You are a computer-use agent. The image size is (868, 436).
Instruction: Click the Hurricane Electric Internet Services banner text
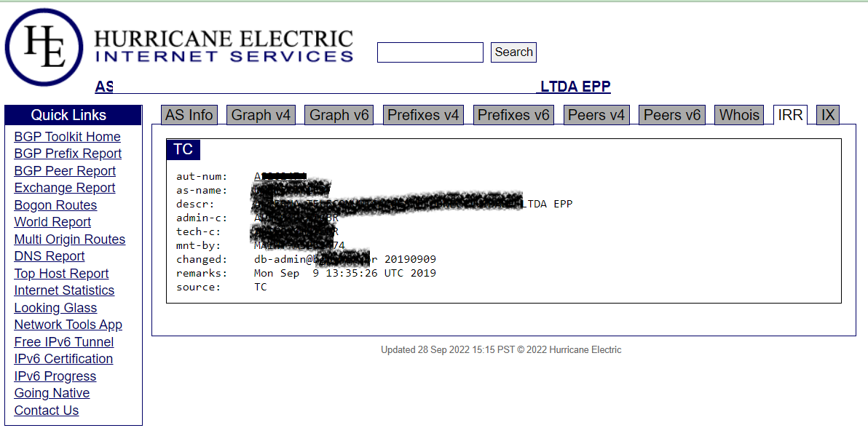click(x=224, y=46)
